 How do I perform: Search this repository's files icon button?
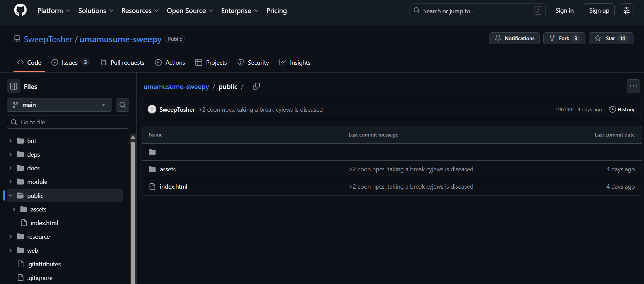coord(123,105)
